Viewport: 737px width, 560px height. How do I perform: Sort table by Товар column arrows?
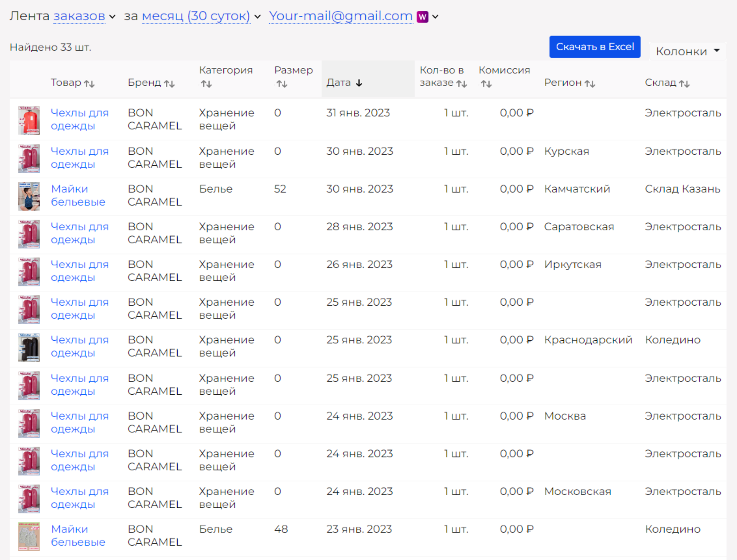pyautogui.click(x=89, y=83)
